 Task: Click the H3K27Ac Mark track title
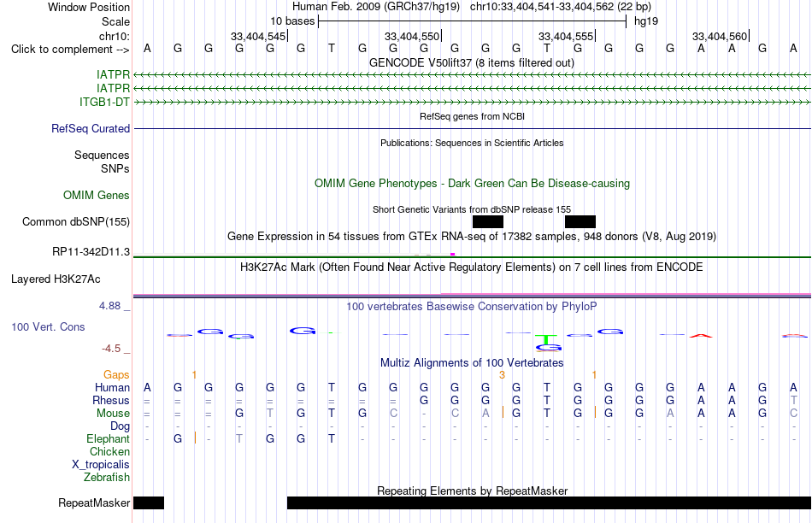coord(472,267)
